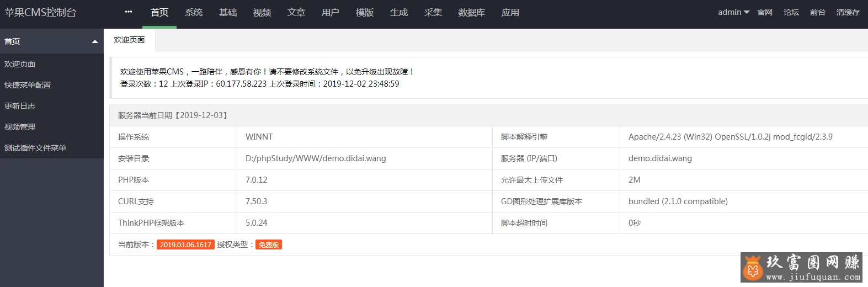The width and height of the screenshot is (868, 287).
Task: Click the 欢迎使用苹果CMS welcome message
Action: pyautogui.click(x=268, y=72)
